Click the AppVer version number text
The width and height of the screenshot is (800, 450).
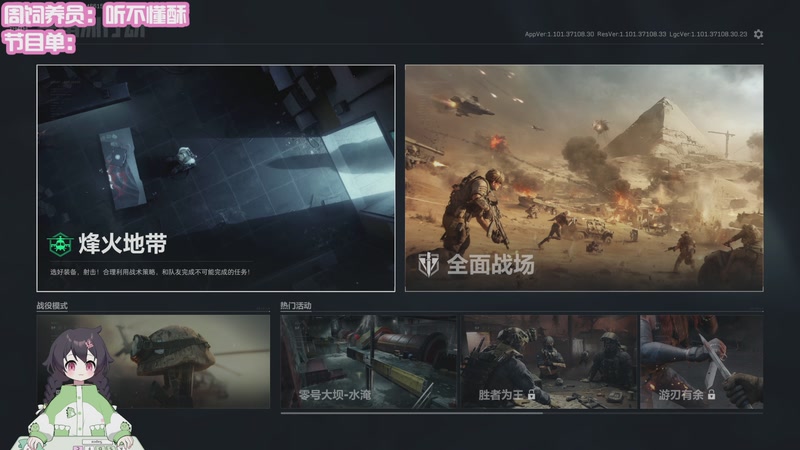coord(559,34)
